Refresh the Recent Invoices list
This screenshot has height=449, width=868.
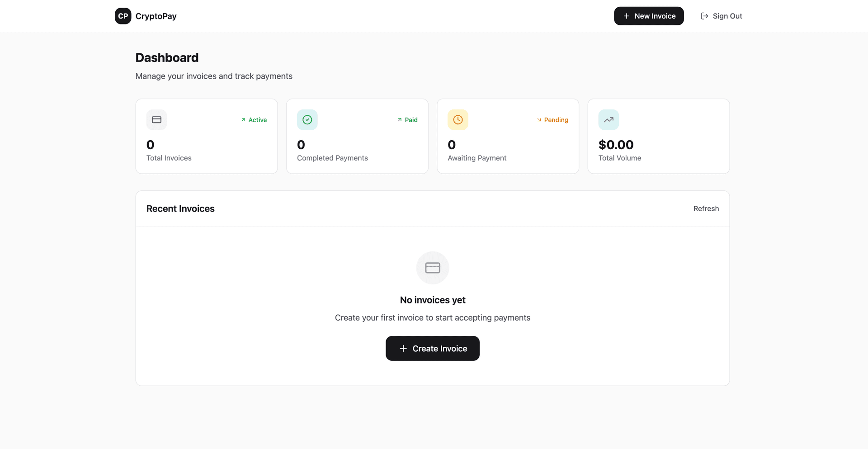click(706, 208)
